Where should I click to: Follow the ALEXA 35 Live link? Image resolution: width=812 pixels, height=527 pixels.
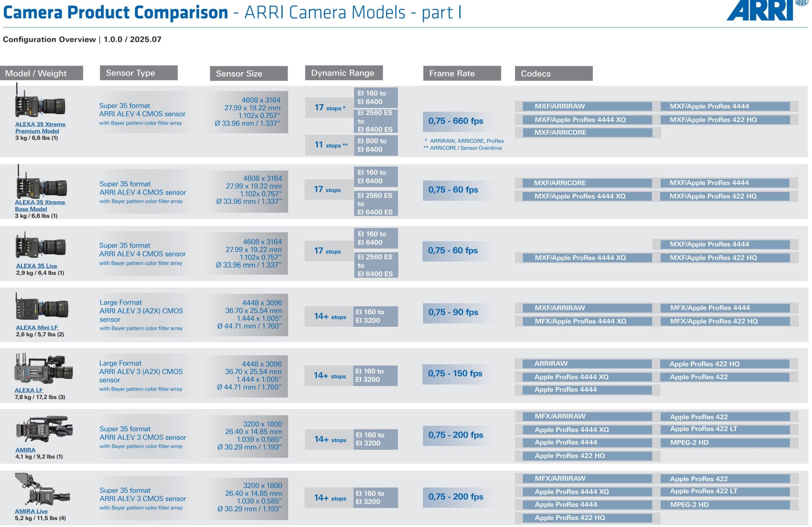(36, 266)
